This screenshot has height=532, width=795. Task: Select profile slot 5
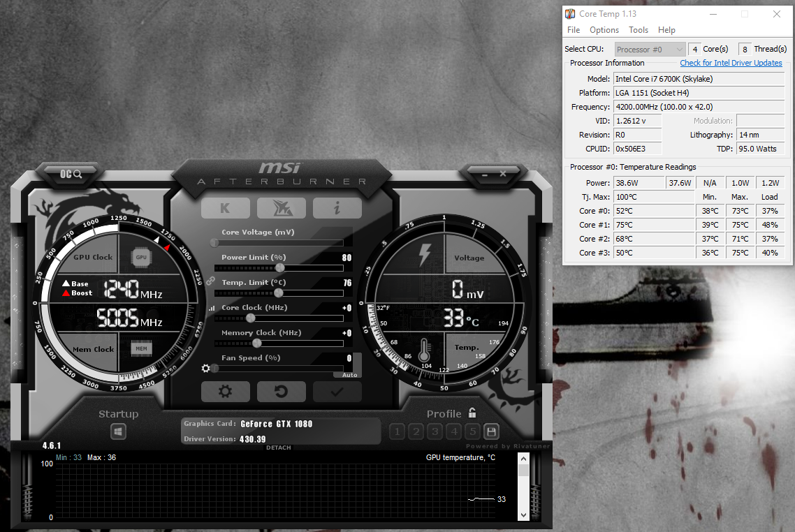pyautogui.click(x=473, y=431)
